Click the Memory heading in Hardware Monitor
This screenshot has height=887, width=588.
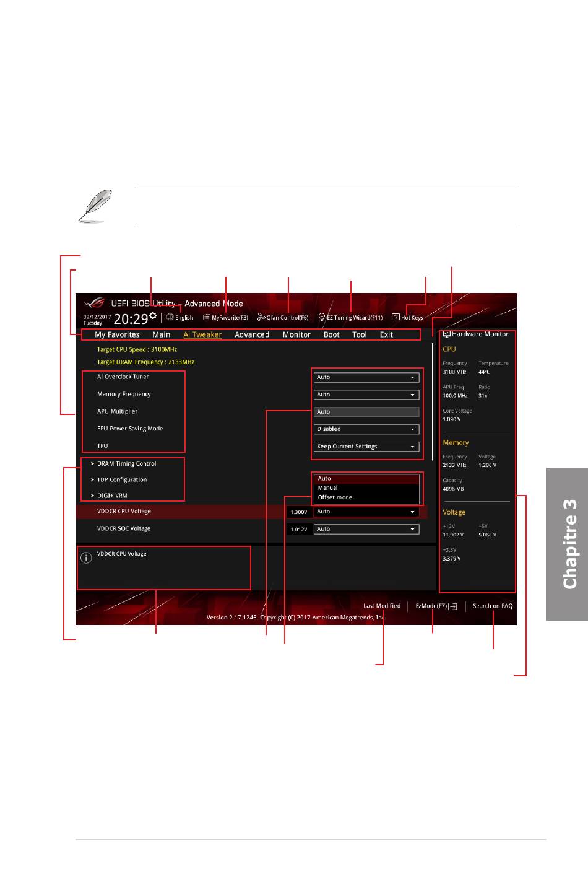[x=456, y=443]
